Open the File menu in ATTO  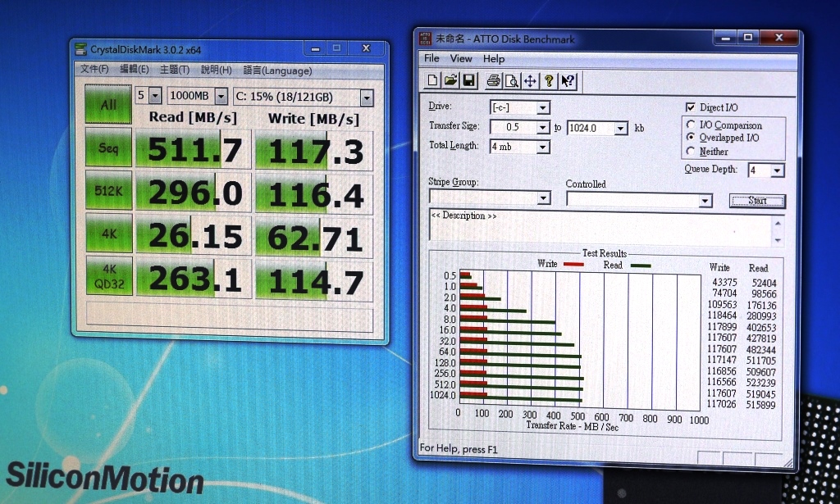[x=431, y=59]
